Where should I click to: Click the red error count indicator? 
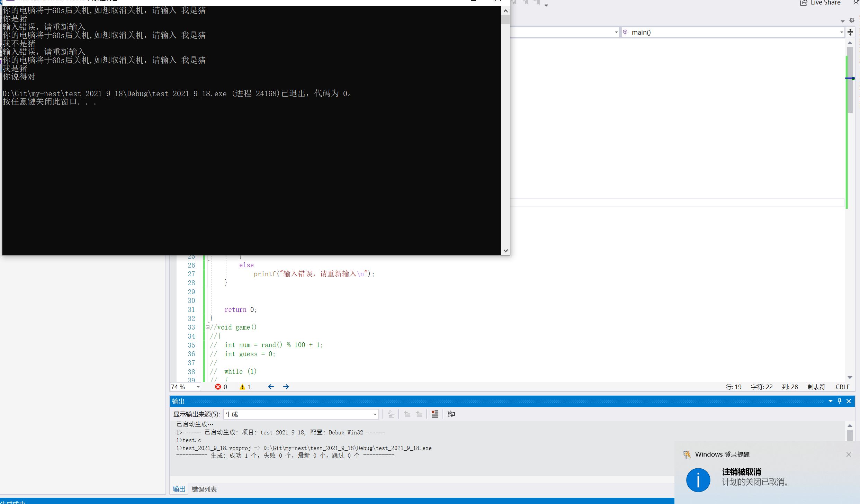click(221, 387)
